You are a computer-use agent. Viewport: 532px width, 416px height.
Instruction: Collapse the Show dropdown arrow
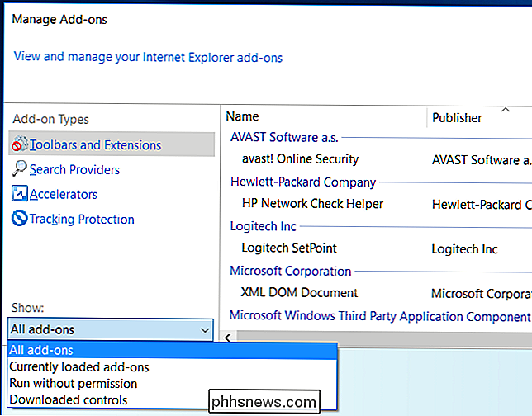205,330
